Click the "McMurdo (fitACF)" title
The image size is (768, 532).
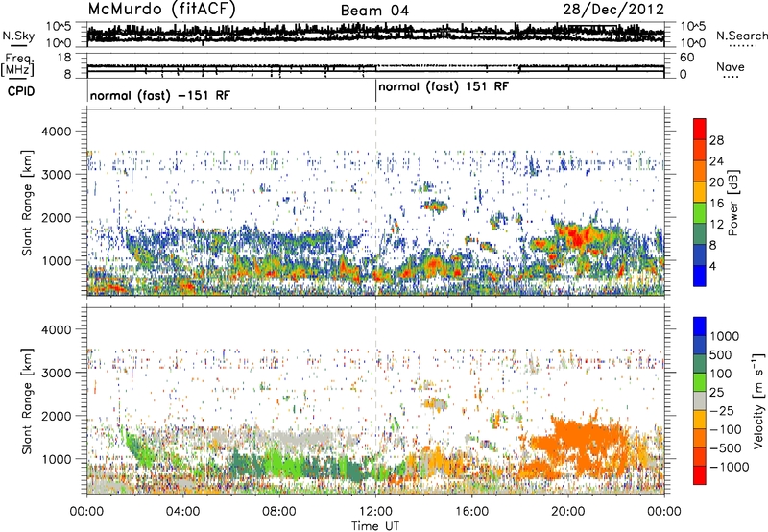click(162, 9)
